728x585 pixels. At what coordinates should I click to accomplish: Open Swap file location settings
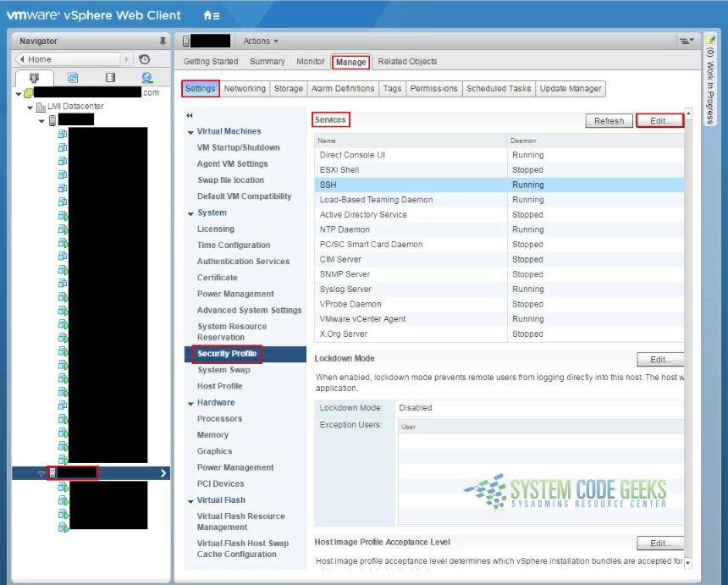pos(231,180)
